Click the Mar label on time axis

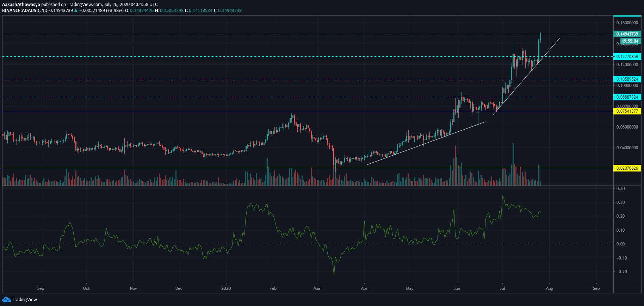point(317,288)
